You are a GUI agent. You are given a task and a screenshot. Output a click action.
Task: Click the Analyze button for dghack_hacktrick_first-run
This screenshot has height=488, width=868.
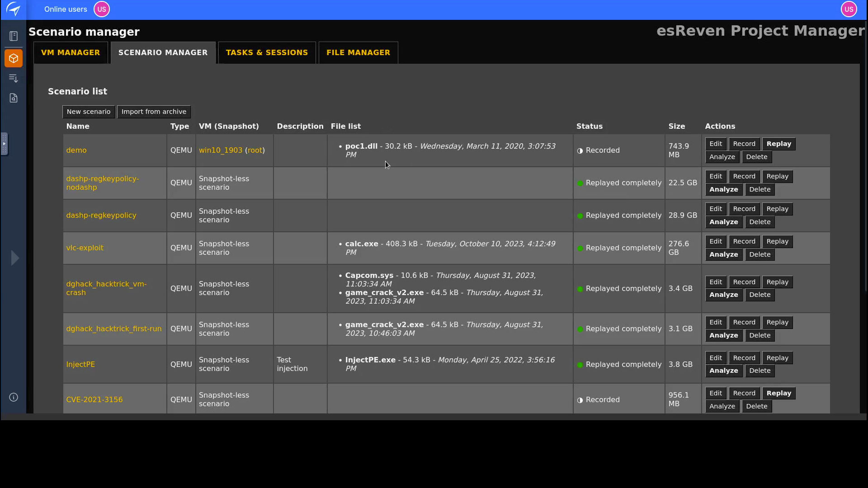[723, 335]
